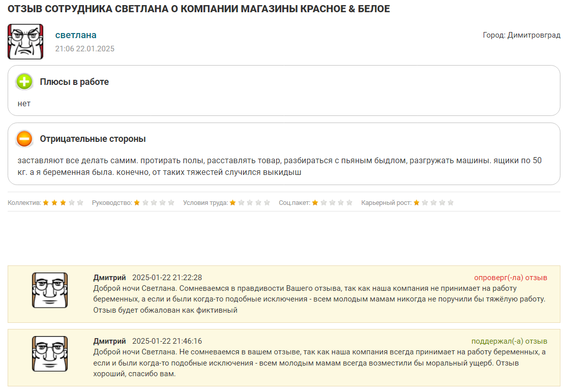Click the orange minus icon beside Отрицательные стороны
Image resolution: width=565 pixels, height=392 pixels.
click(24, 139)
